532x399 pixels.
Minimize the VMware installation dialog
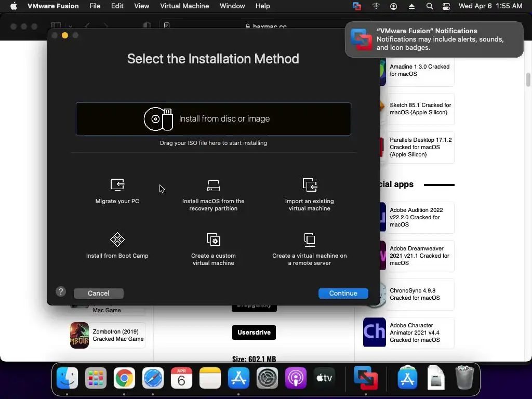pos(65,35)
